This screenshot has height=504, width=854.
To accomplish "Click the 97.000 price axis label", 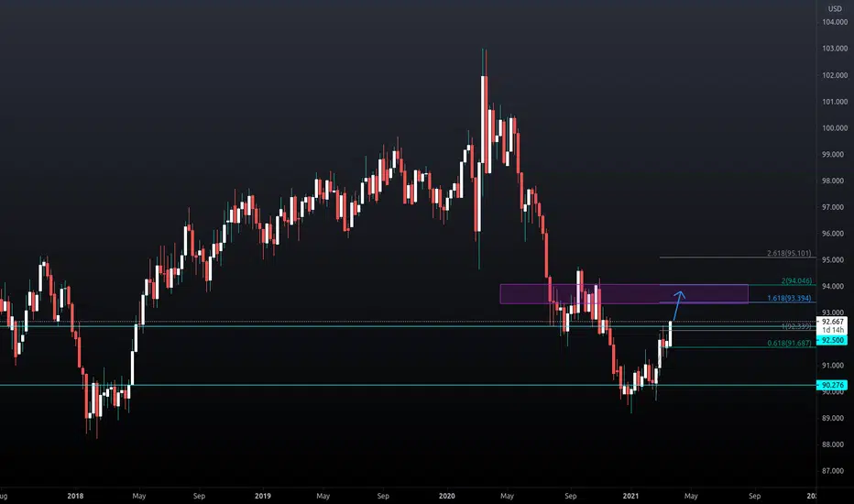I will pos(835,207).
